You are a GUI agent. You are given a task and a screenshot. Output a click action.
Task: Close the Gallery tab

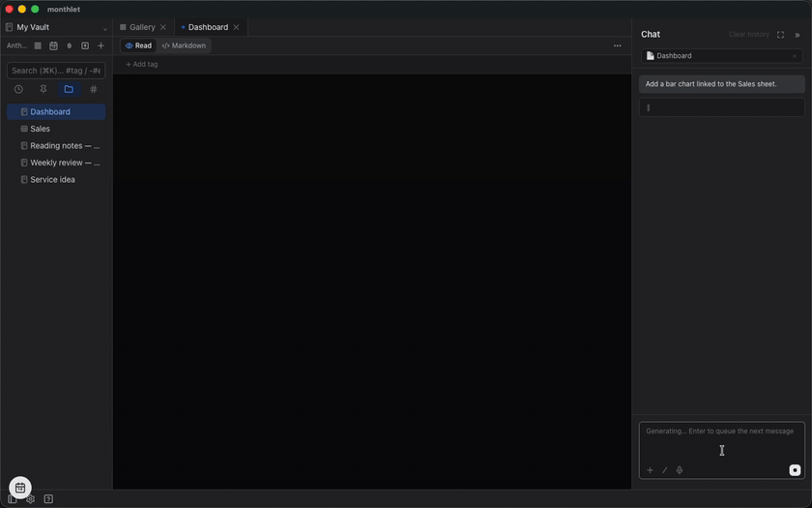pyautogui.click(x=163, y=27)
